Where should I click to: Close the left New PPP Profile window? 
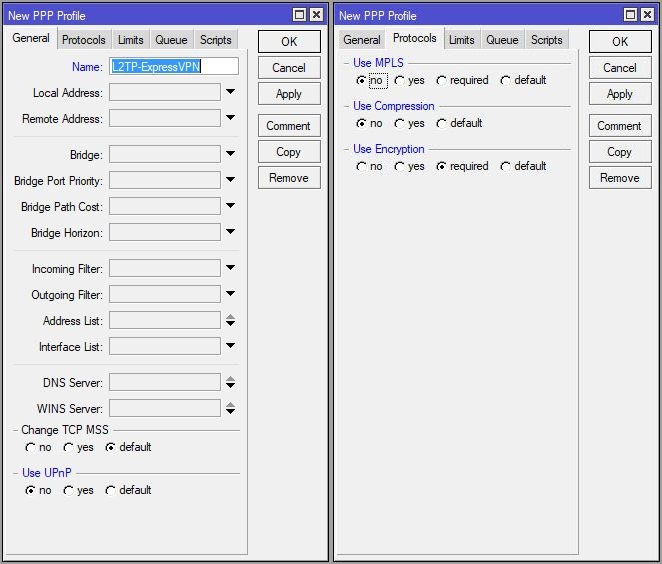(x=316, y=15)
